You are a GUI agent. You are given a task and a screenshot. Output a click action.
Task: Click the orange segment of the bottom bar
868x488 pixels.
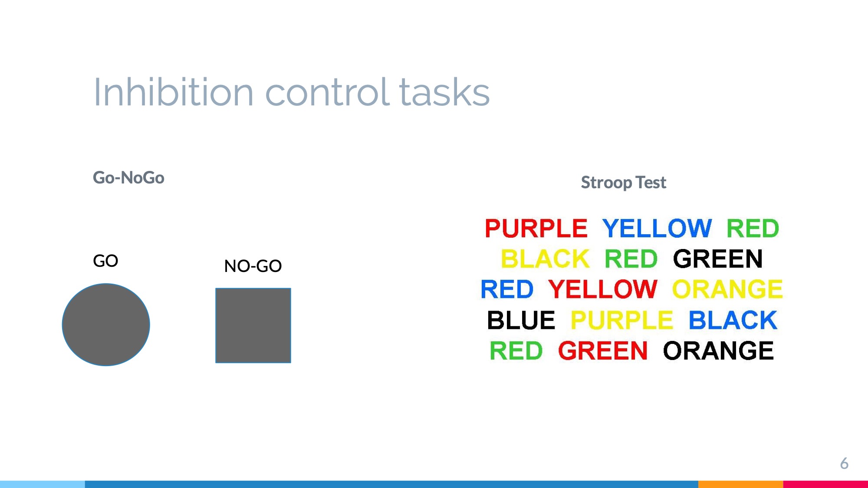[740, 484]
